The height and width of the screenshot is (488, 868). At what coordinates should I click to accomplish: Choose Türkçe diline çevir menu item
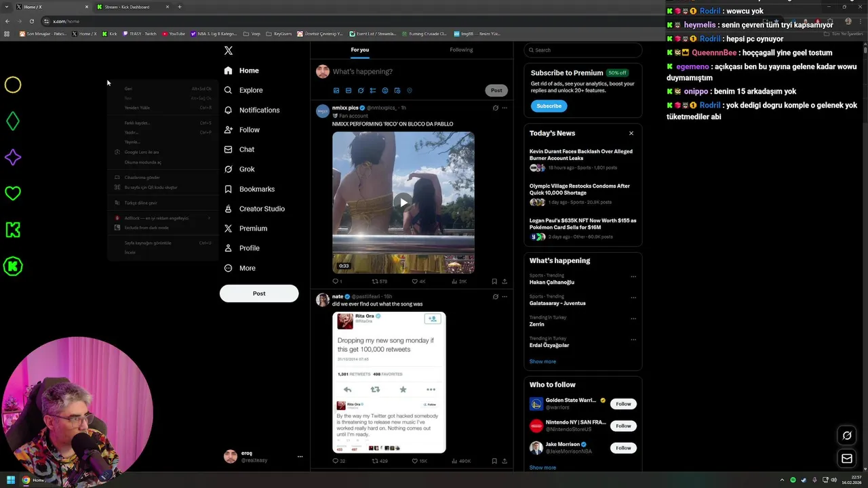tap(163, 203)
